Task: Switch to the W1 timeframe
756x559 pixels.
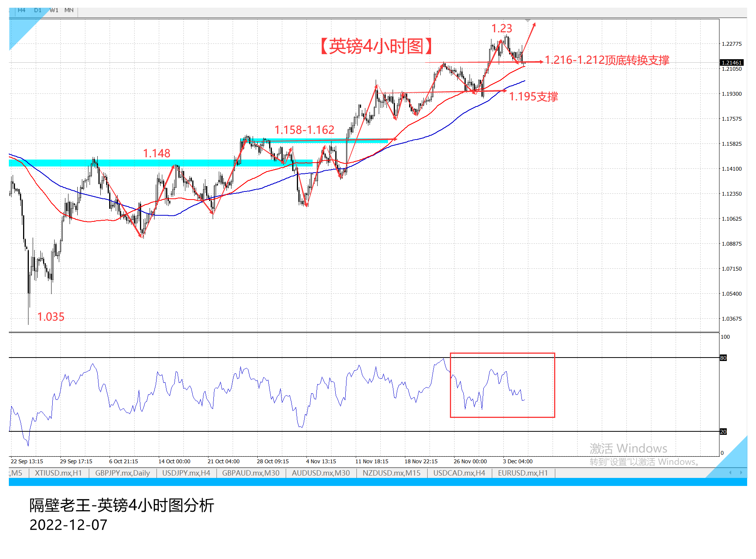Action: click(x=54, y=10)
